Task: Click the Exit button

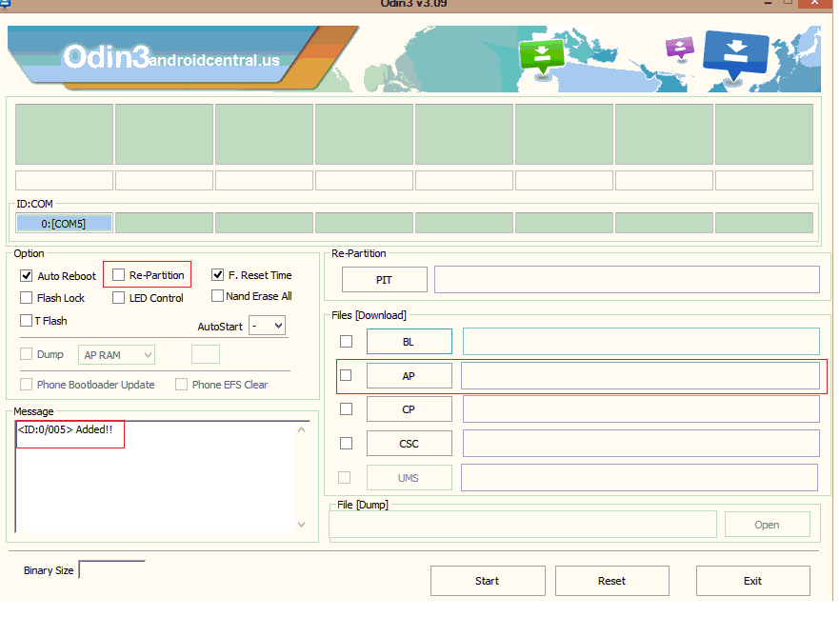Action: click(x=752, y=581)
